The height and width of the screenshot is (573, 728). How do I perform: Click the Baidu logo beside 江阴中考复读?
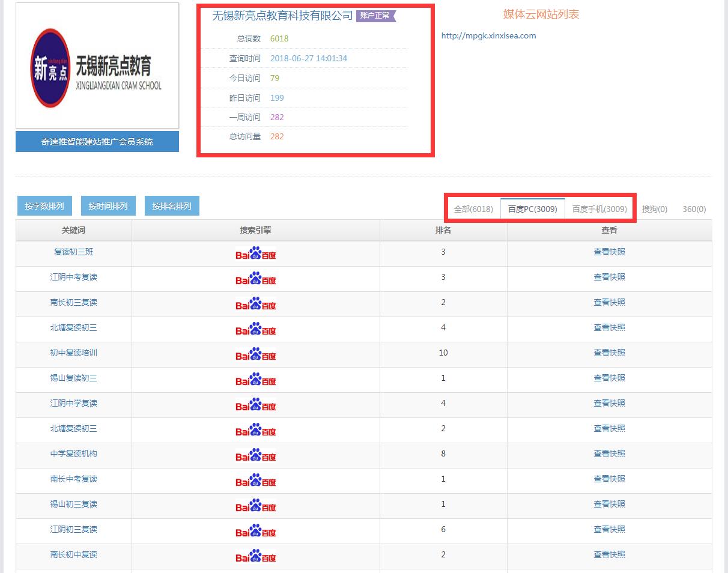coord(255,279)
